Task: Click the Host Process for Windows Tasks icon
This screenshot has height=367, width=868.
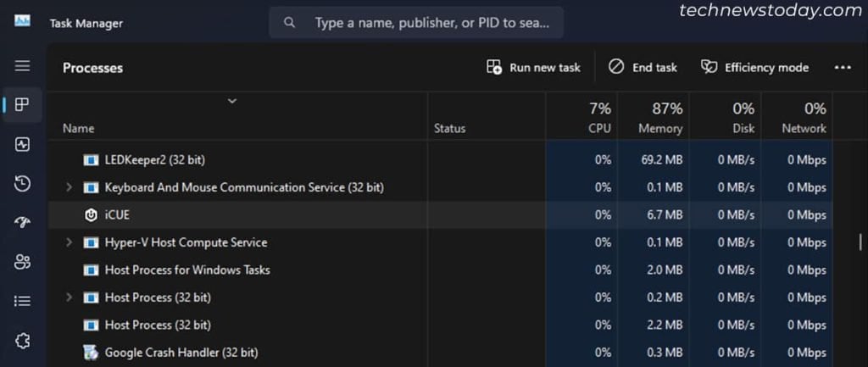Action: 91,270
